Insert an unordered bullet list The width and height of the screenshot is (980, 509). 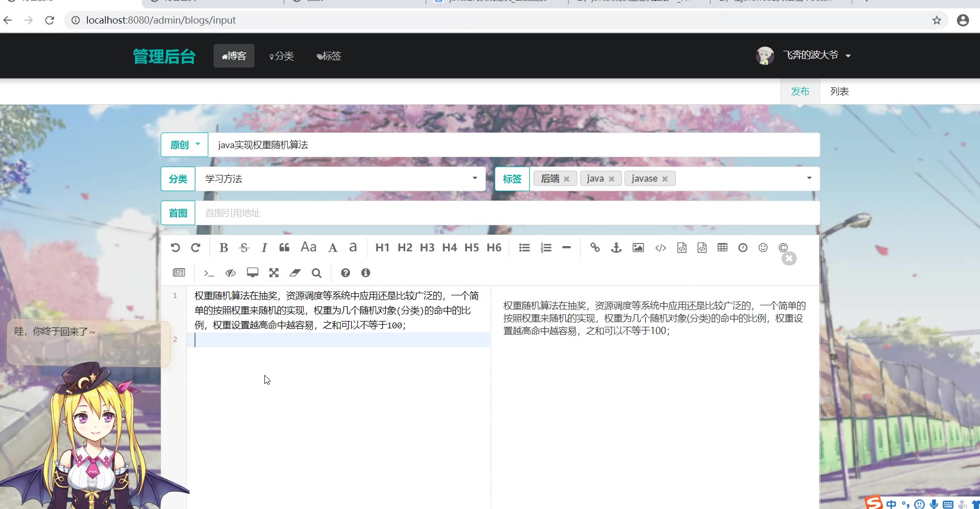click(525, 248)
